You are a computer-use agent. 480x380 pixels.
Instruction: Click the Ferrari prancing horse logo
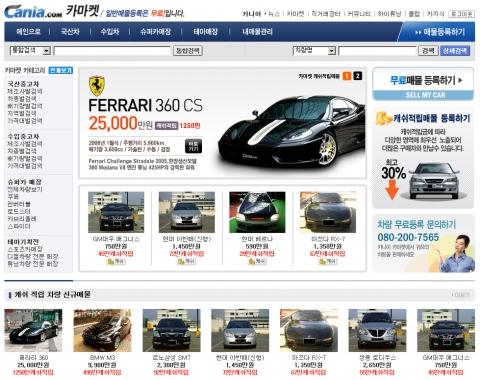pyautogui.click(x=97, y=86)
